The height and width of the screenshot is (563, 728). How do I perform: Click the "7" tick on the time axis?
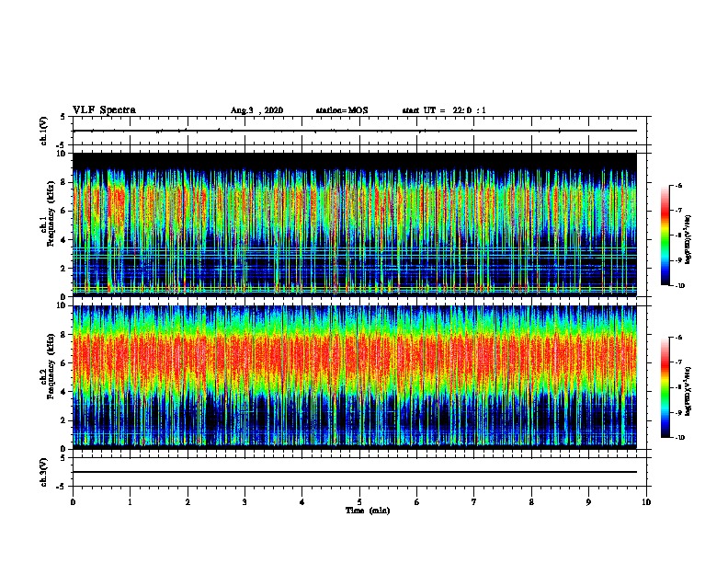pyautogui.click(x=474, y=502)
